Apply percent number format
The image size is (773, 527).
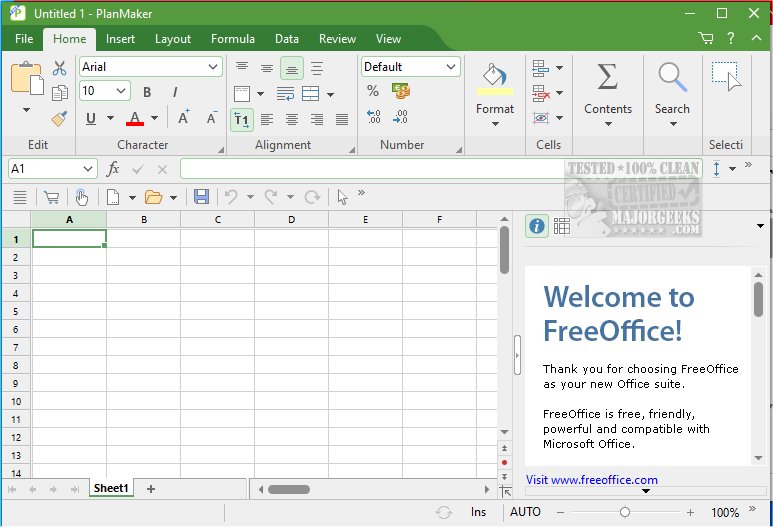pos(373,91)
